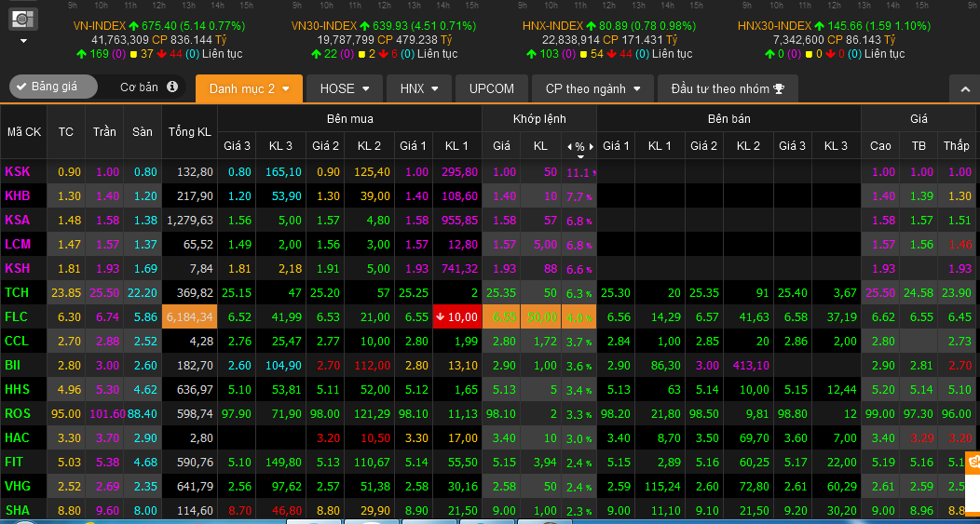Open the CP theo ngành dropdown
Image resolution: width=980 pixels, height=524 pixels.
tap(592, 88)
